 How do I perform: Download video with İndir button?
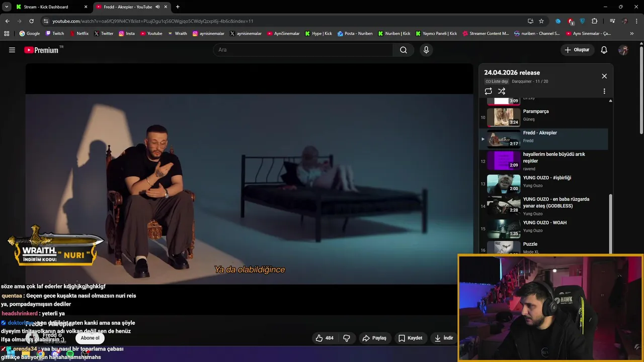coord(444,338)
